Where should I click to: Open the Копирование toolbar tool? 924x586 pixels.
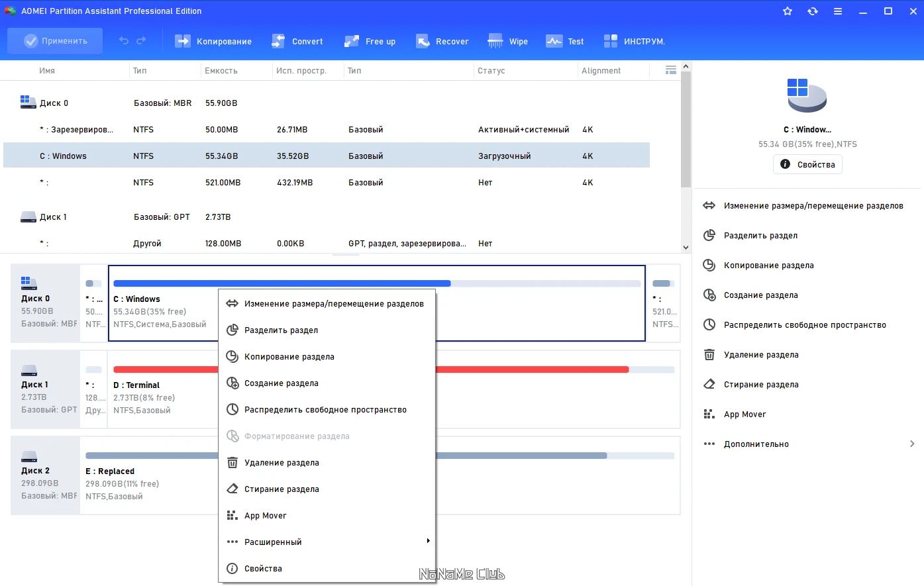point(213,41)
